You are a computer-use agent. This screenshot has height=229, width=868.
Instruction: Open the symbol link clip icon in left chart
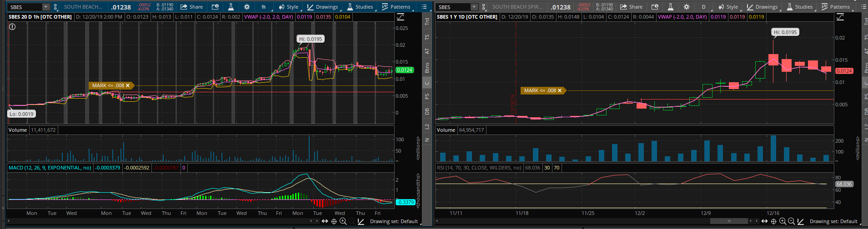[56, 7]
